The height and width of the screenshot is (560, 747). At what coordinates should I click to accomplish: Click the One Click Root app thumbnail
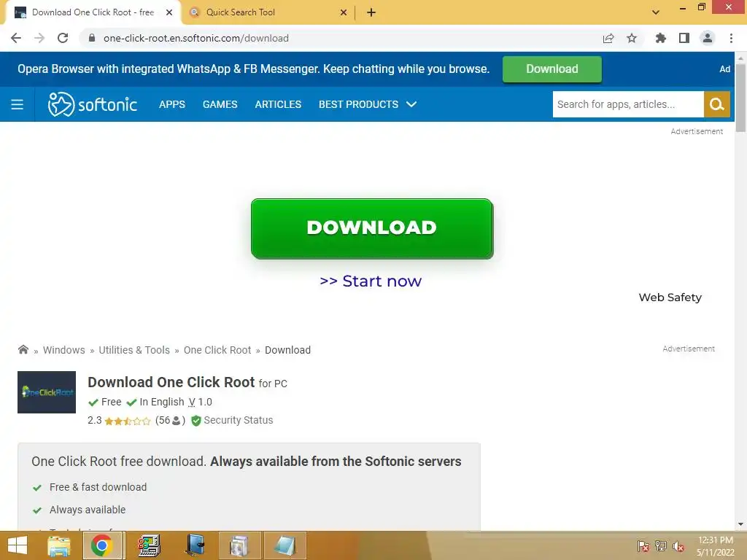coord(47,392)
